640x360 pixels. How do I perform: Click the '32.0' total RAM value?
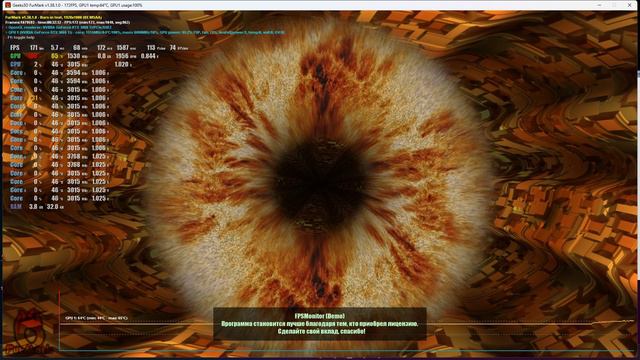(52, 207)
